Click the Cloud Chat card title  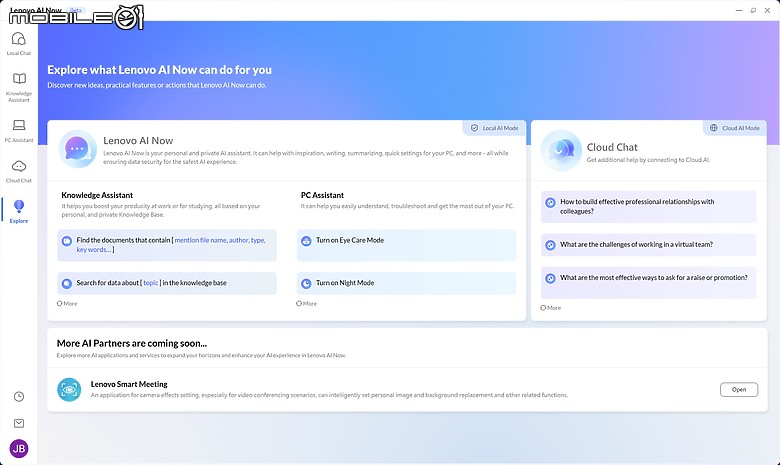point(612,147)
